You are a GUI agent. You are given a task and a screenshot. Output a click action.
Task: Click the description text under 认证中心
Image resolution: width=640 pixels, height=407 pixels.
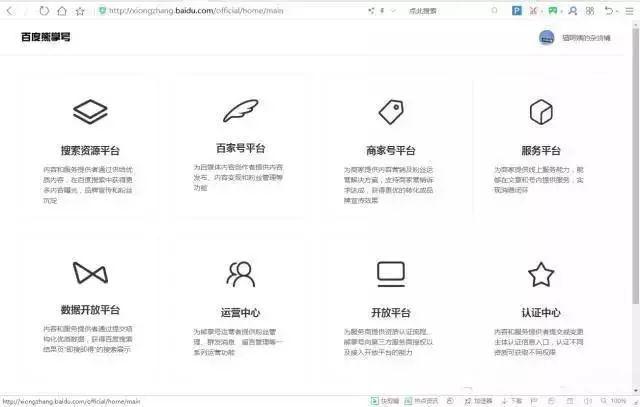[539, 342]
